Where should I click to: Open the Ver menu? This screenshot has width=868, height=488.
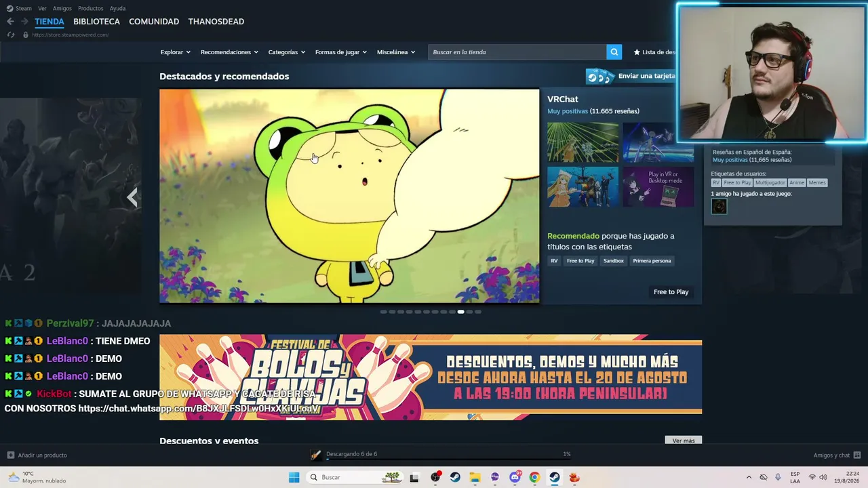(42, 8)
